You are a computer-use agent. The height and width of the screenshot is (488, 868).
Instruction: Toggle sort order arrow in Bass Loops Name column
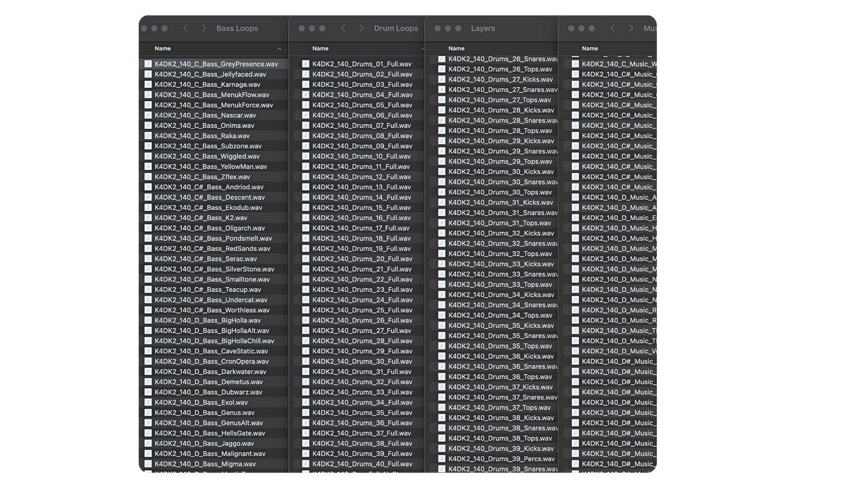point(279,49)
